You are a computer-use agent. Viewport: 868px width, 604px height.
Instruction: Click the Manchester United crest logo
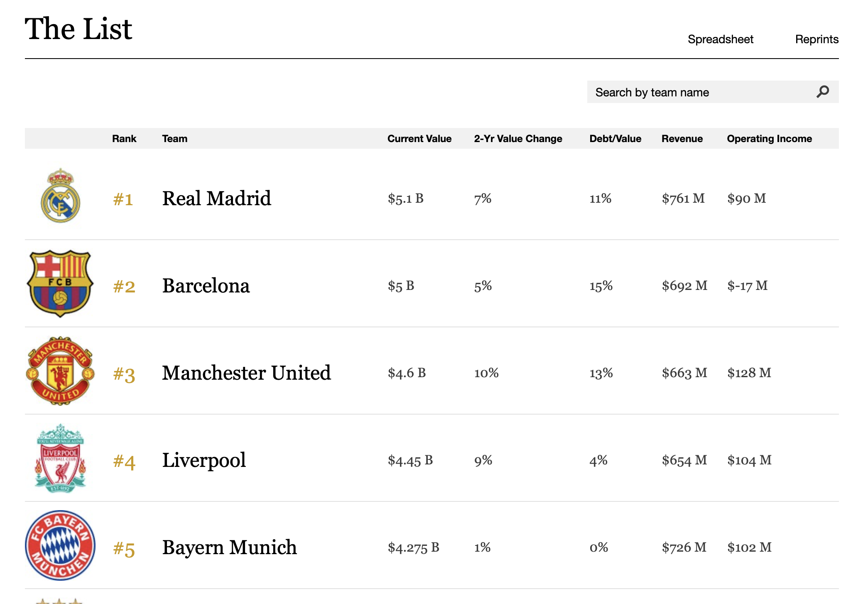coord(60,371)
